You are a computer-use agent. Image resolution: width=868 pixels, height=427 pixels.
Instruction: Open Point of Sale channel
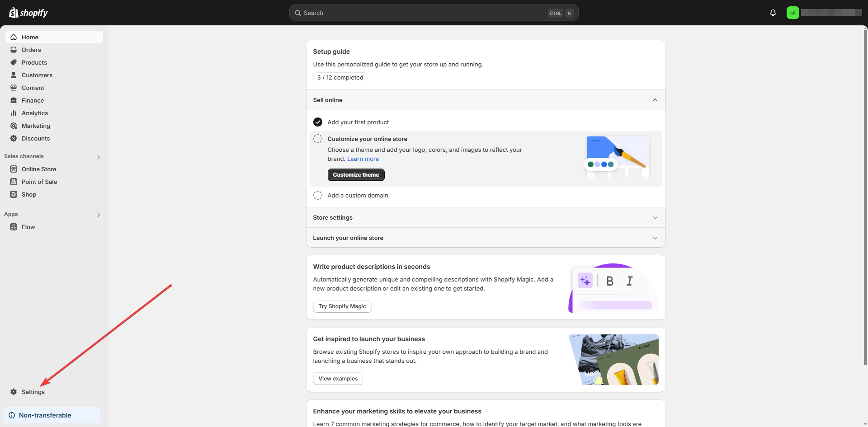click(x=39, y=182)
